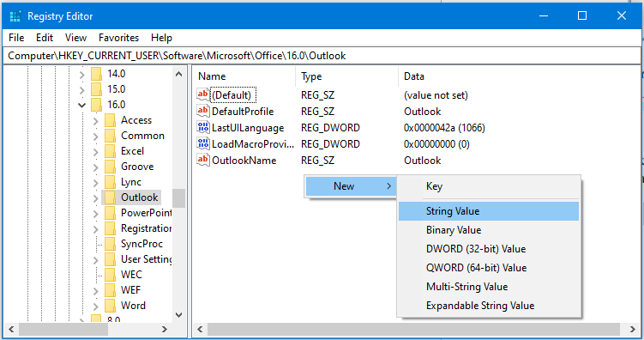This screenshot has width=644, height=340.
Task: Maximize the Registry Editor window
Action: (582, 15)
